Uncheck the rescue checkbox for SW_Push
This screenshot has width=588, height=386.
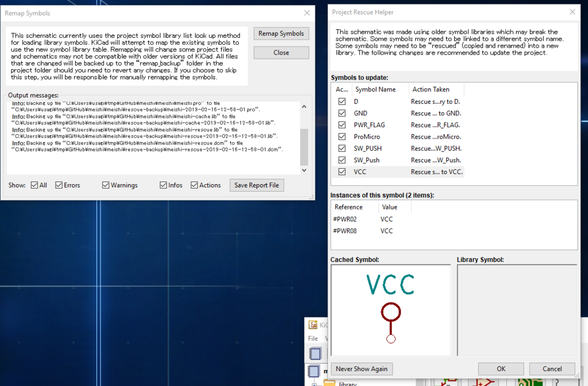coord(342,160)
